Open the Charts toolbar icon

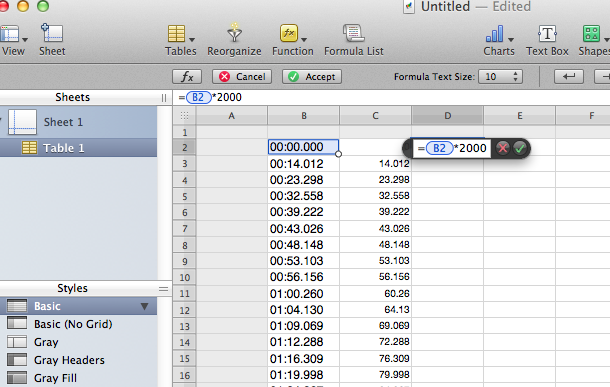click(494, 34)
